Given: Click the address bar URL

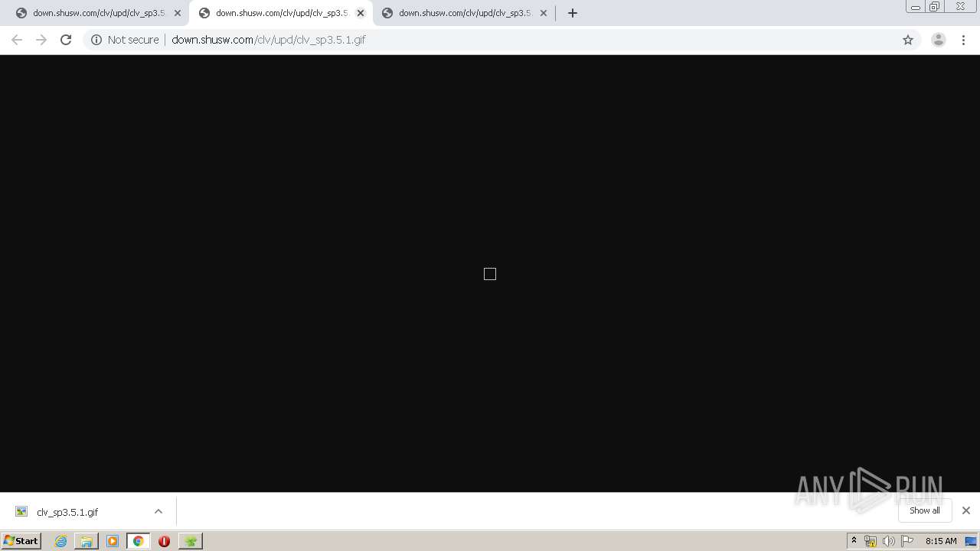Looking at the screenshot, I should (x=269, y=40).
